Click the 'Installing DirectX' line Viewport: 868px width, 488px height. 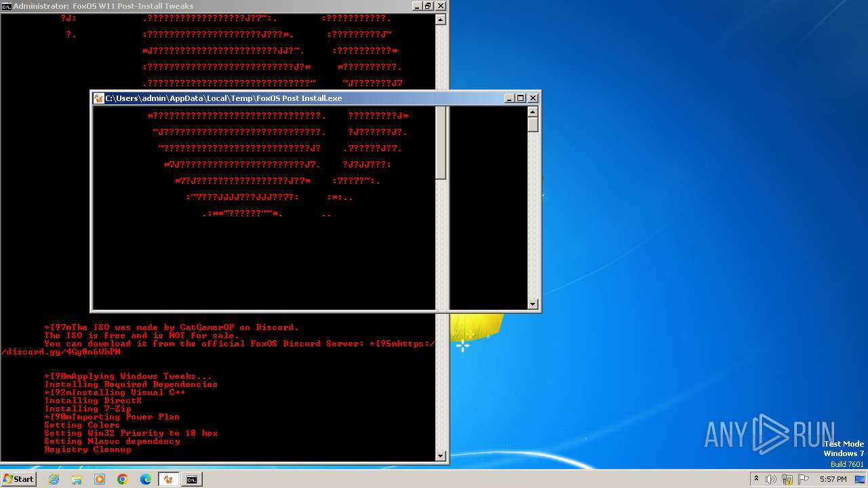point(93,401)
